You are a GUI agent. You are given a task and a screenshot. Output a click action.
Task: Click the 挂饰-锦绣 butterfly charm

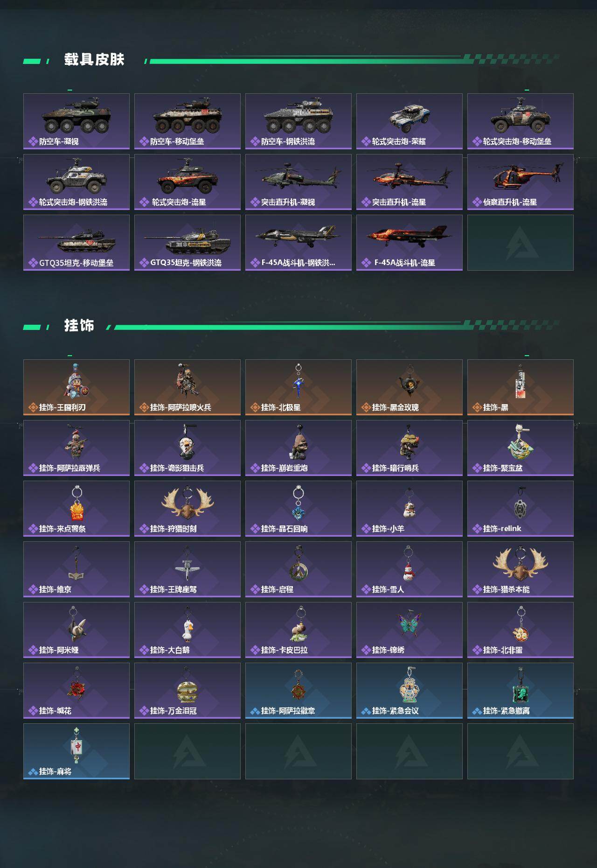pyautogui.click(x=410, y=630)
